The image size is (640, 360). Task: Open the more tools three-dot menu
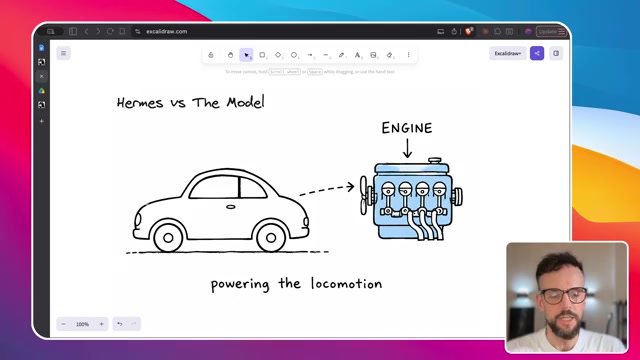408,55
